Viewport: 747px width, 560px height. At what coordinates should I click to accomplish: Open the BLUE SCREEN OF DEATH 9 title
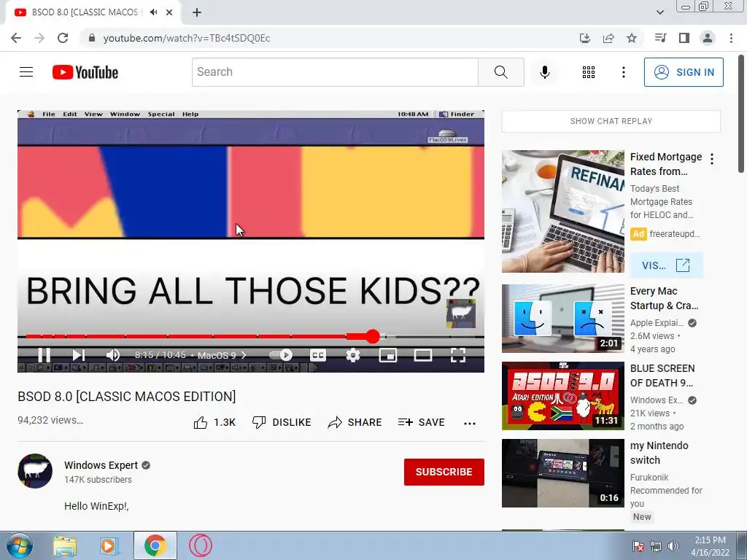click(662, 376)
